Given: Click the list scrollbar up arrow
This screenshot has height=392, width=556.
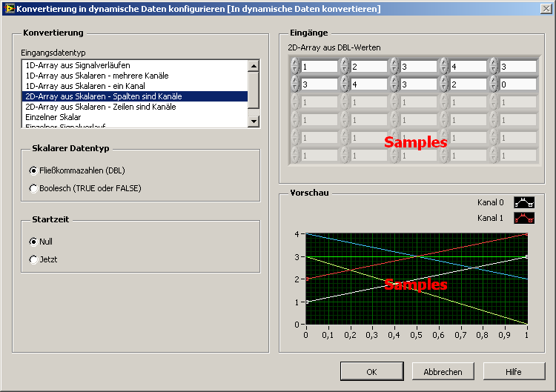Looking at the screenshot, I should [254, 66].
